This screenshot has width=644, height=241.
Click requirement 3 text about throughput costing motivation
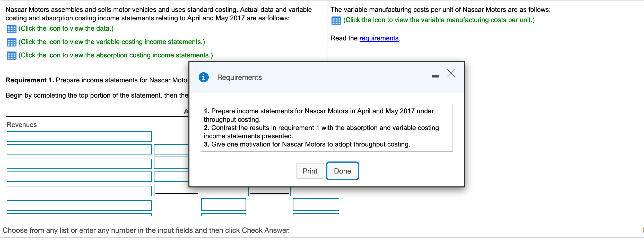pos(307,144)
